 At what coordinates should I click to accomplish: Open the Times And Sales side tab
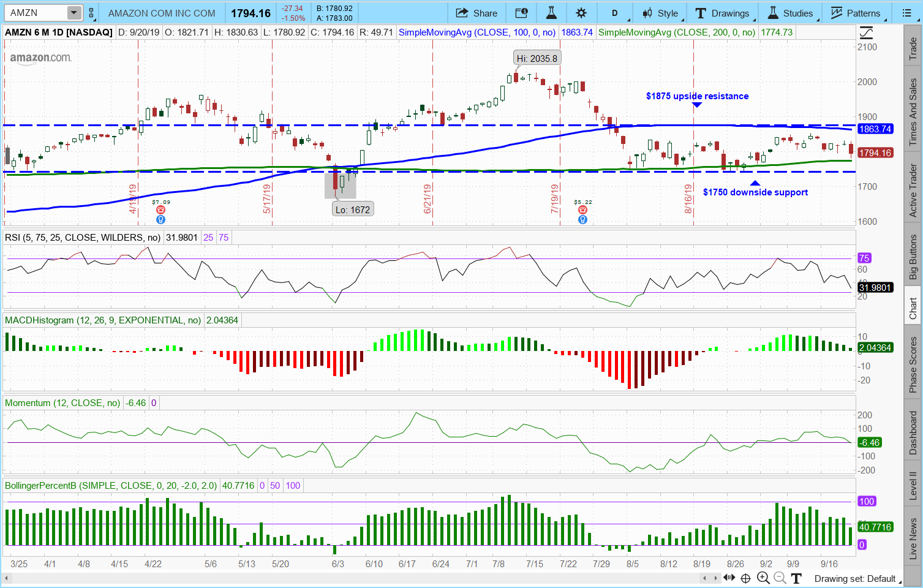(x=913, y=112)
